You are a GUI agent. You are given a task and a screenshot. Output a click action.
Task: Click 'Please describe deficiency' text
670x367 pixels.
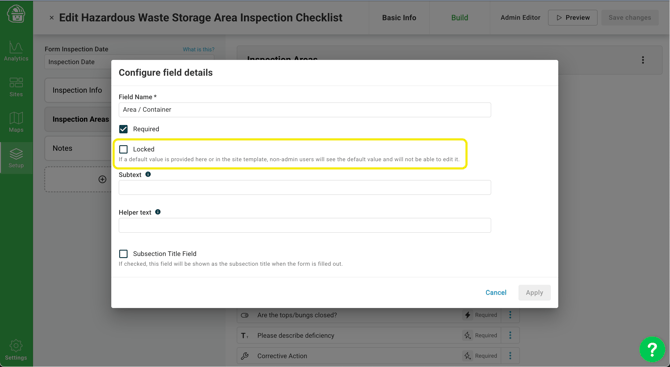pyautogui.click(x=296, y=335)
